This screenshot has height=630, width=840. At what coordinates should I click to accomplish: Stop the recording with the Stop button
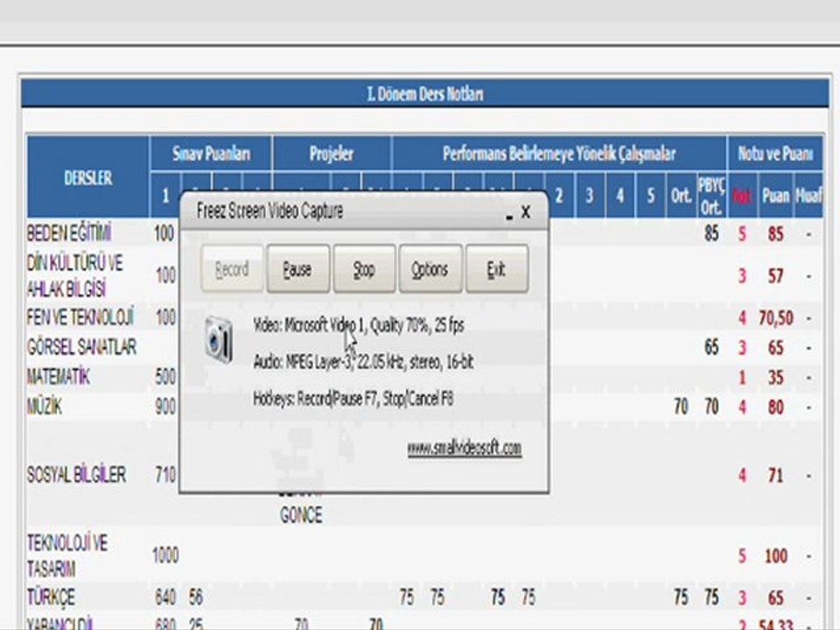point(364,269)
